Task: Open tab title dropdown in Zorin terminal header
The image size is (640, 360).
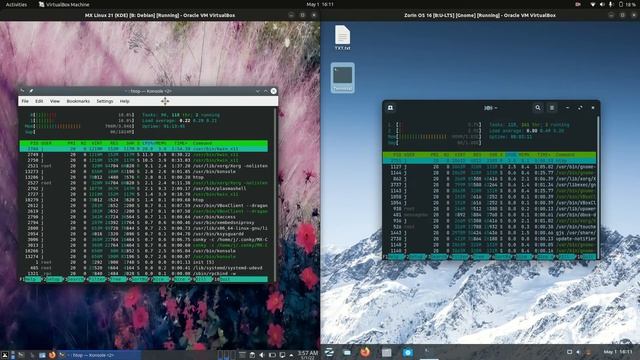Action: click(491, 108)
